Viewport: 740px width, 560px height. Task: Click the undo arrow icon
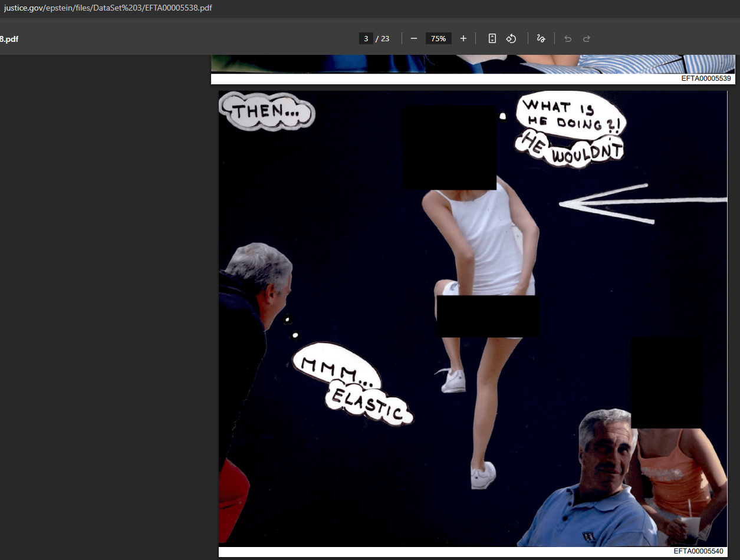[568, 38]
